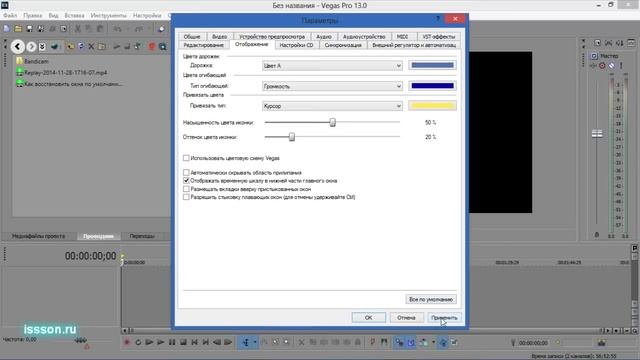Click the Все по умолчанию button

[431, 299]
